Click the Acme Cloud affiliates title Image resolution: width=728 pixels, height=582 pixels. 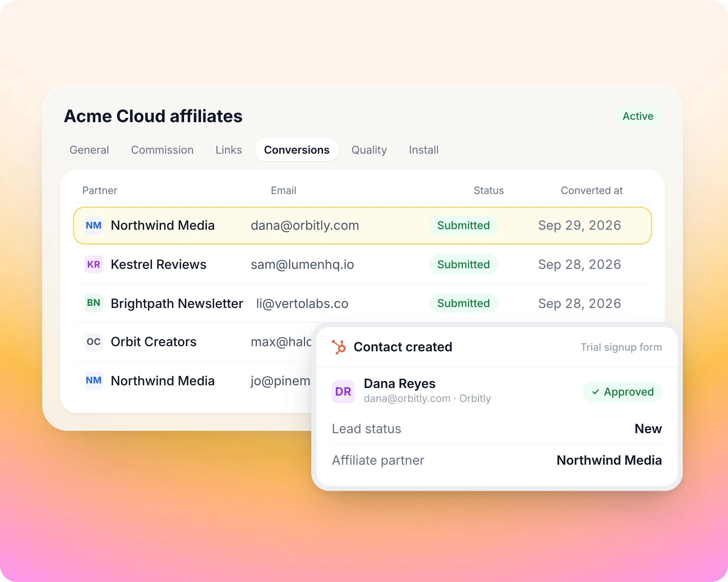153,116
